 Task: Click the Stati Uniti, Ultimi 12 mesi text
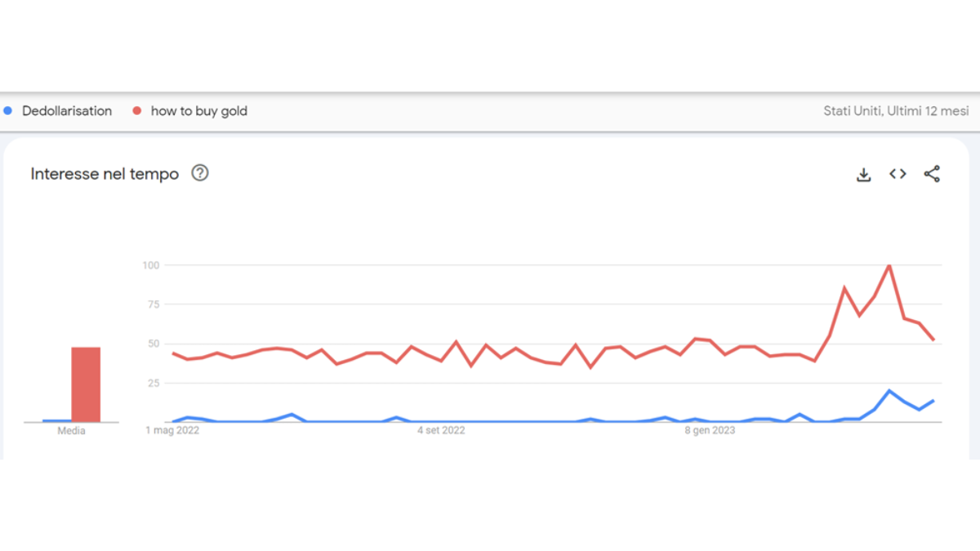click(896, 111)
